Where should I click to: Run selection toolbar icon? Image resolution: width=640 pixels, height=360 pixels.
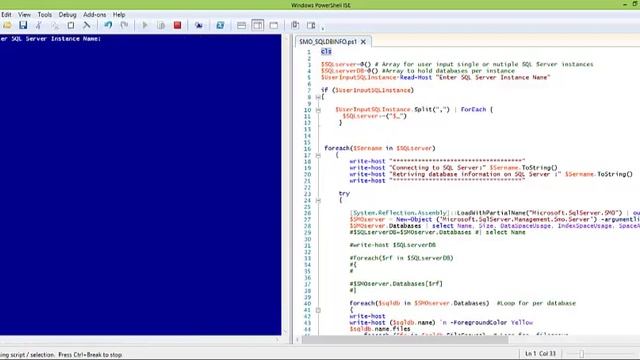[161, 25]
